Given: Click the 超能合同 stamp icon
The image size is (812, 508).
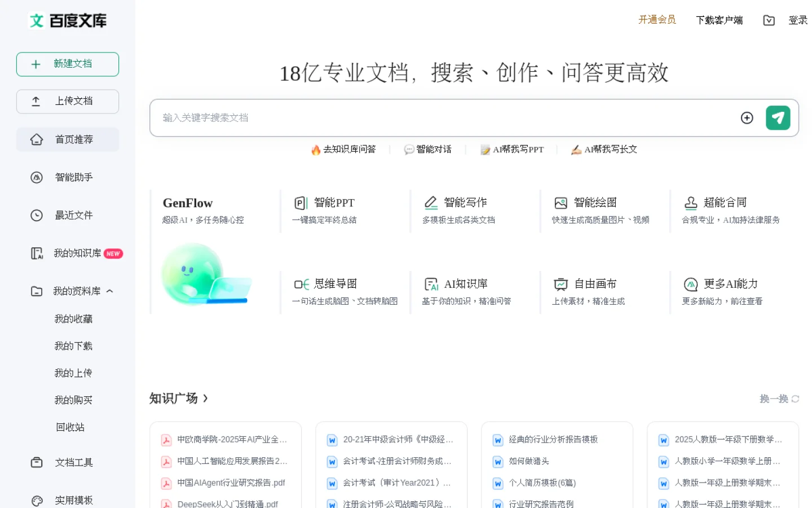Looking at the screenshot, I should coord(691,203).
